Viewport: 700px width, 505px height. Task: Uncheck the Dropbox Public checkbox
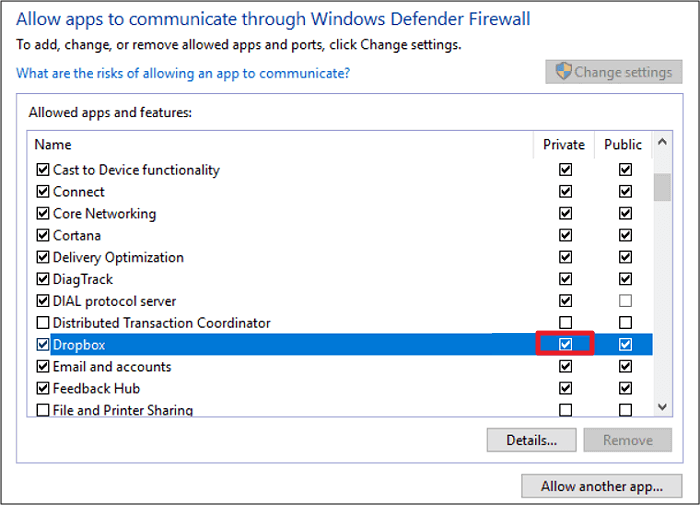[625, 345]
